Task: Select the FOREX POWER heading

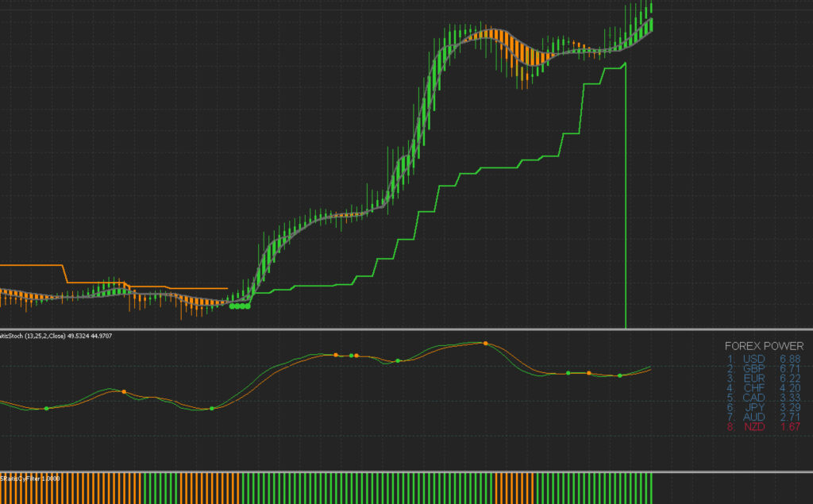Action: pos(764,346)
